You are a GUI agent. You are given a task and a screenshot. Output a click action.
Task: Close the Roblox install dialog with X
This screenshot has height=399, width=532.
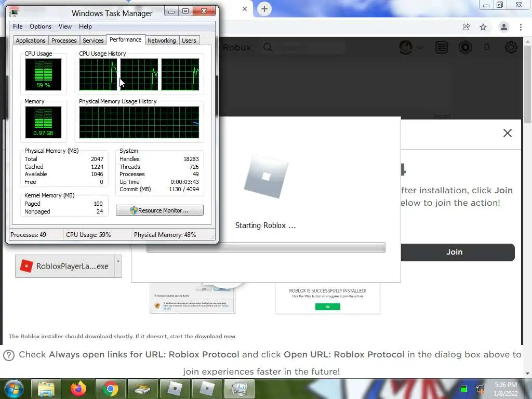tap(508, 133)
